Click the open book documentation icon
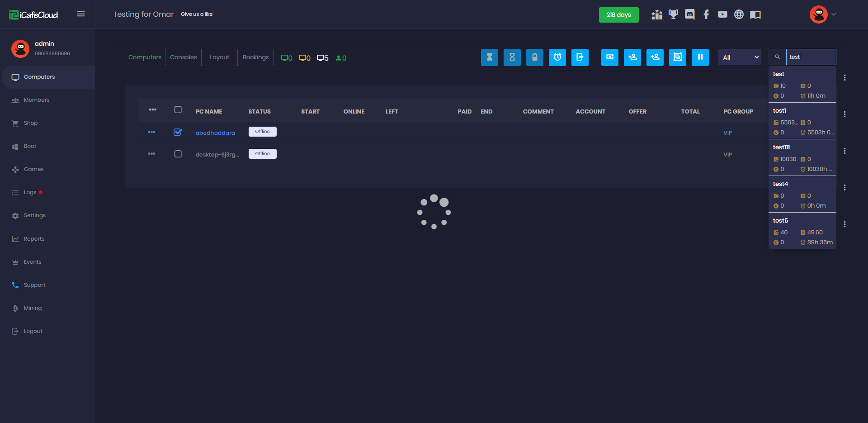868x423 pixels. [x=755, y=14]
